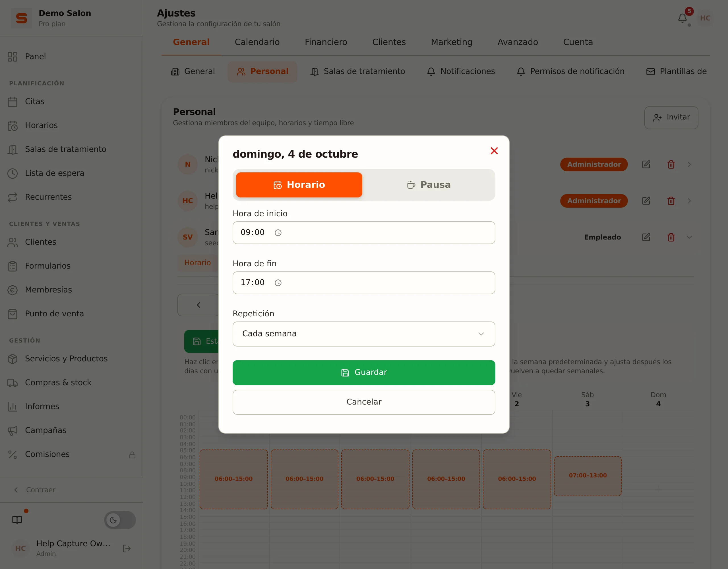Viewport: 728px width, 569px height.
Task: Go to Financiero settings tab
Action: (x=326, y=42)
